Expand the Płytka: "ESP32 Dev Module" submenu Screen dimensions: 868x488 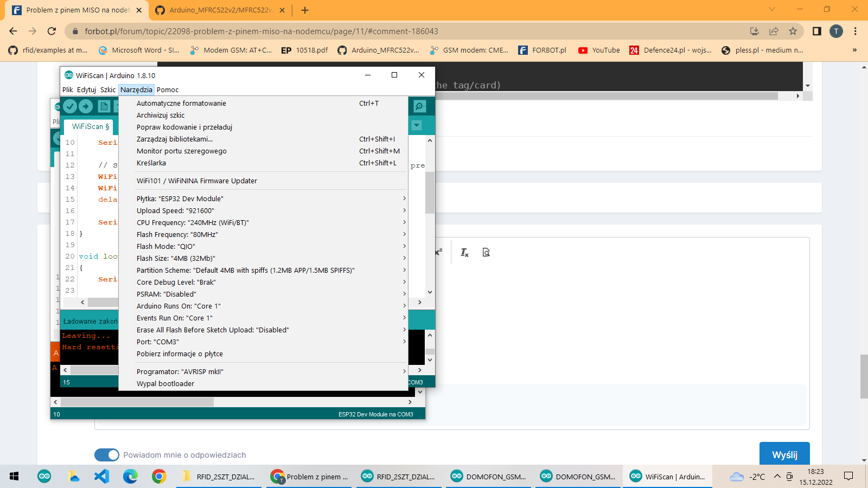[x=263, y=198]
